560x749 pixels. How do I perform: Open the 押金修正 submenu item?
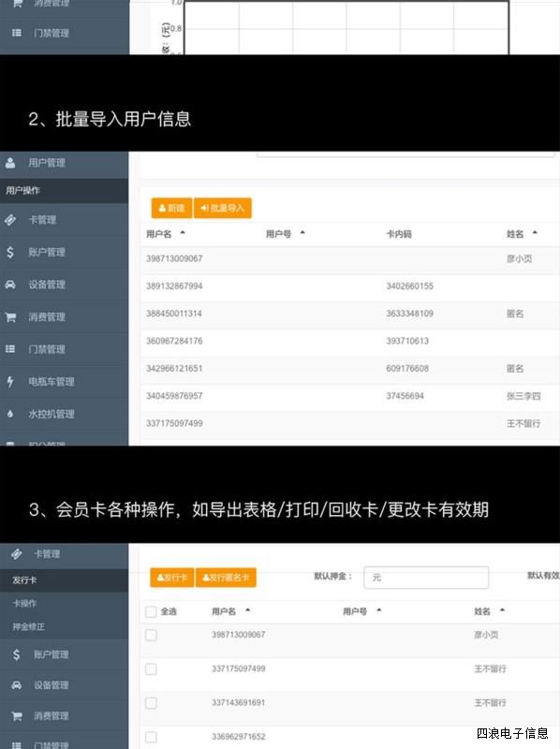(x=64, y=626)
